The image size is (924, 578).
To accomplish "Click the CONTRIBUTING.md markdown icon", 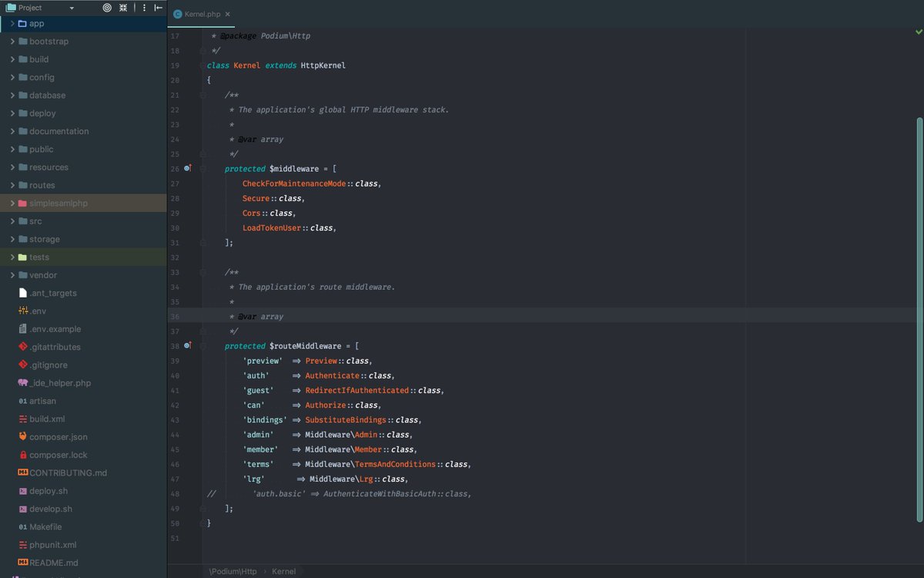I will (x=22, y=472).
